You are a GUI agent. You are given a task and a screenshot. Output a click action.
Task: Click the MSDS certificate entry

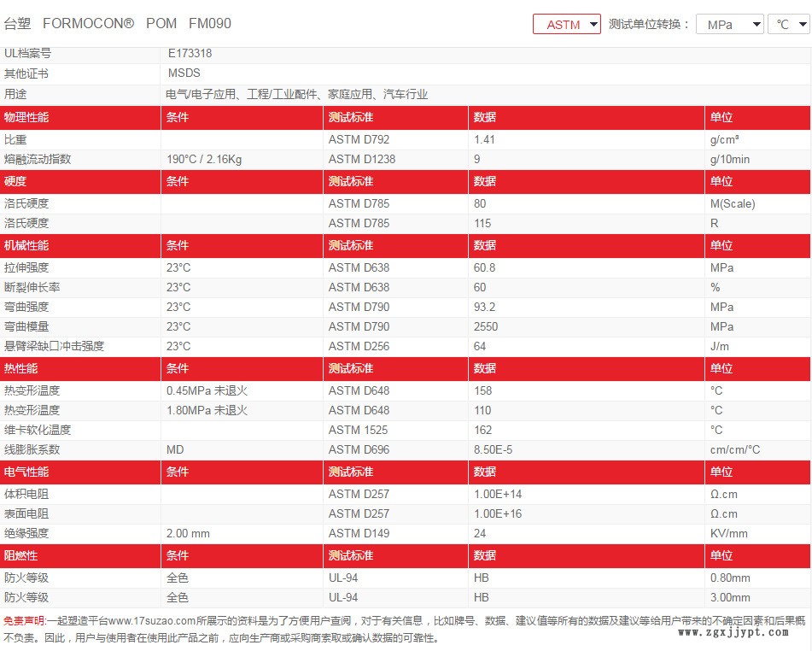[x=184, y=73]
